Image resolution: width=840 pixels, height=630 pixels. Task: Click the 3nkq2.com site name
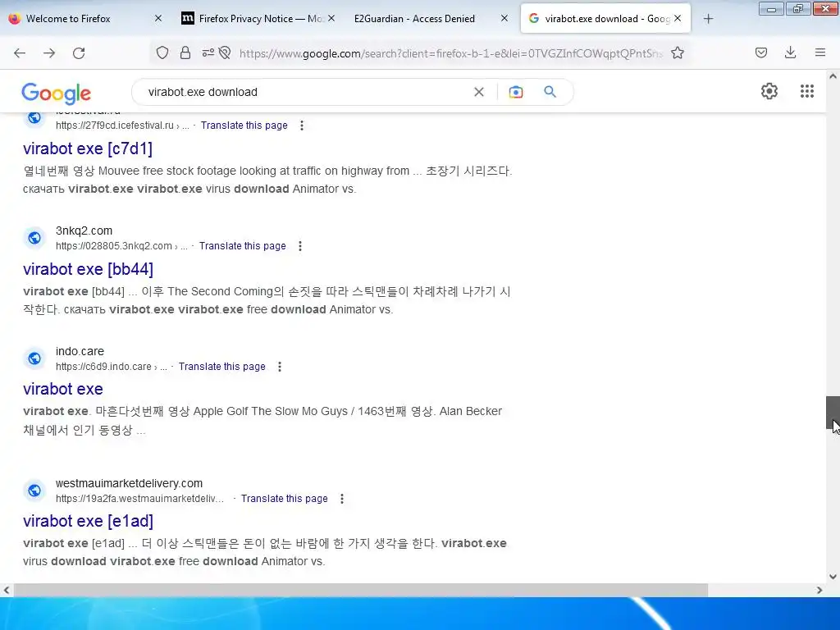(84, 231)
